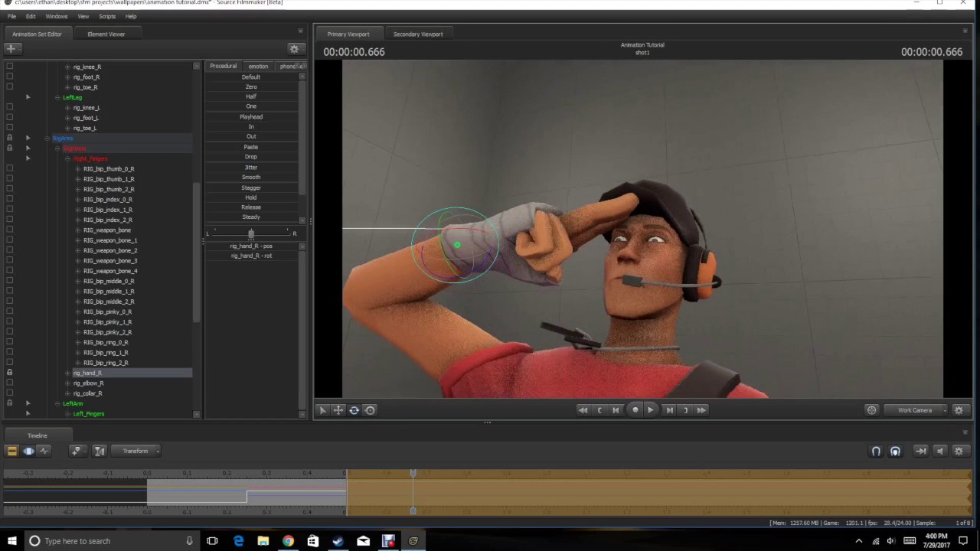The width and height of the screenshot is (980, 551).
Task: Select the viewport screen manipulator tool
Action: tap(370, 410)
